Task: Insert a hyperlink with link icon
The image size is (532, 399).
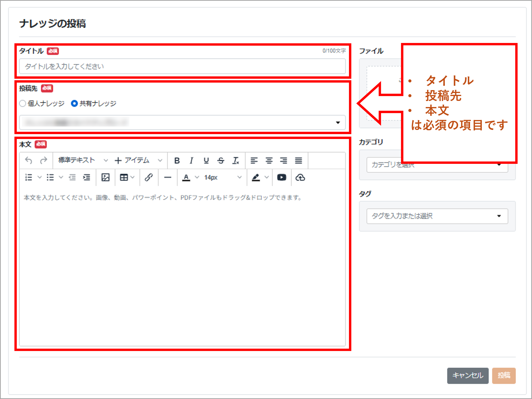Action: pyautogui.click(x=149, y=177)
